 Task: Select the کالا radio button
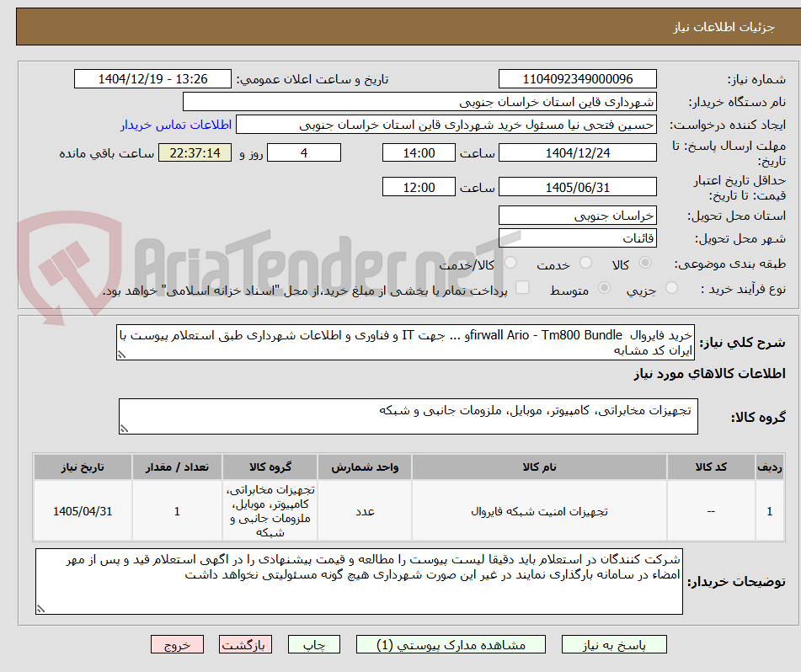[645, 263]
